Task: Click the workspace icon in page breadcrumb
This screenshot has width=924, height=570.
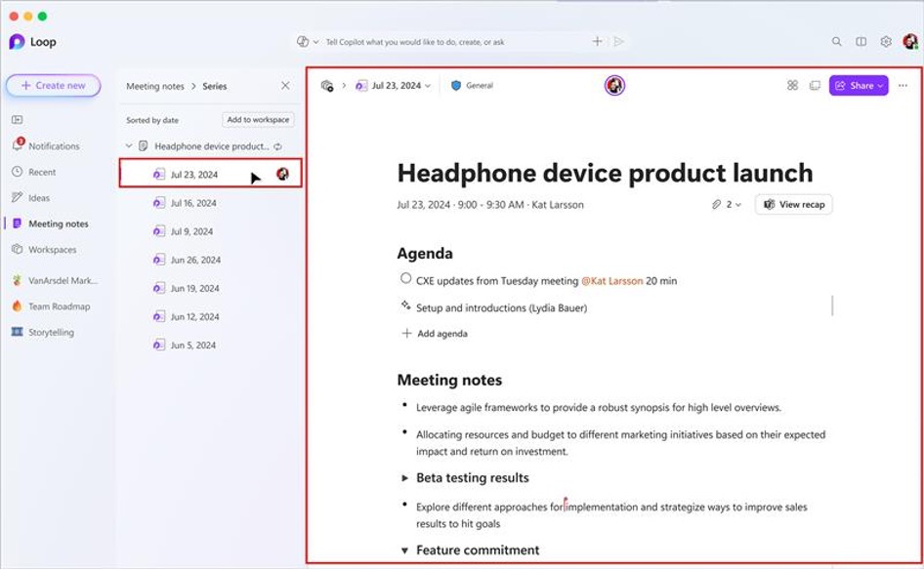Action: (x=327, y=86)
